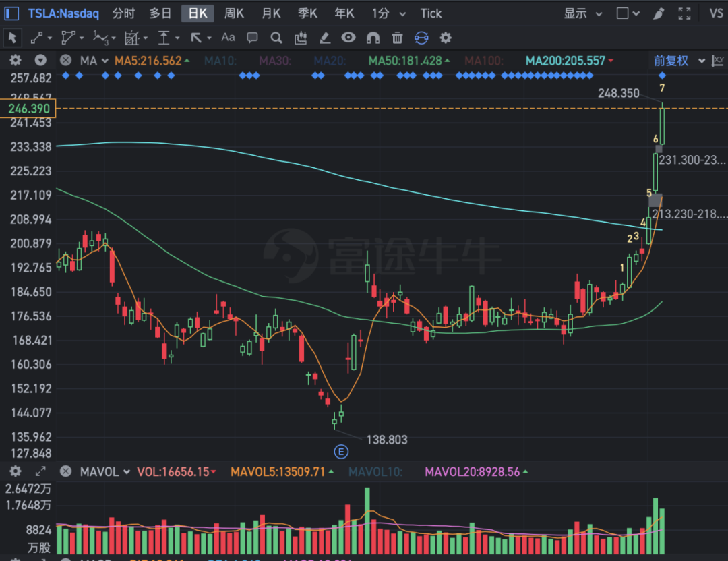Switch to 多日 multi-day tab
728x561 pixels.
pyautogui.click(x=160, y=13)
